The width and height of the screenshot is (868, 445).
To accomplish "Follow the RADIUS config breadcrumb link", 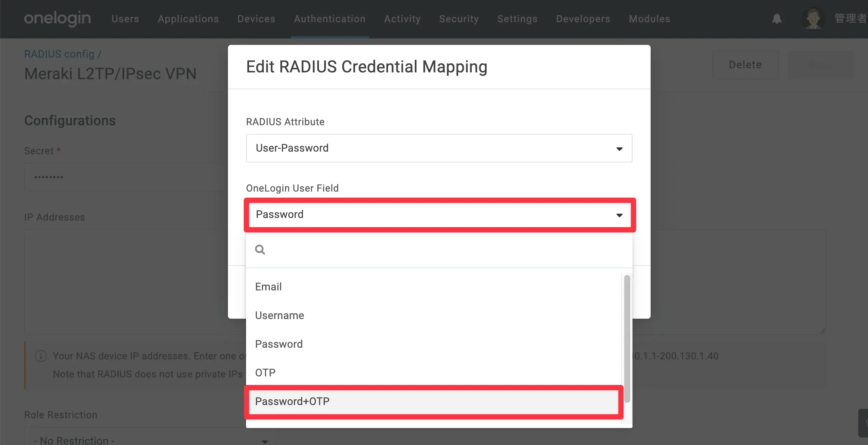I will (x=59, y=54).
